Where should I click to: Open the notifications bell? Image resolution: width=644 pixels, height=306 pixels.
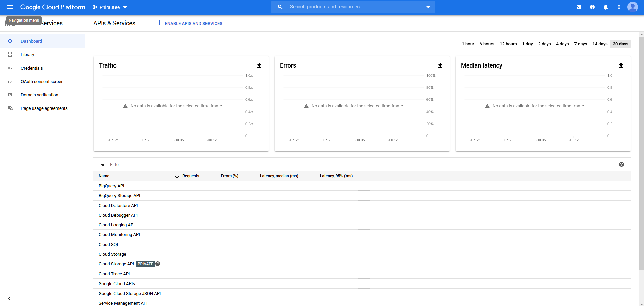tap(606, 7)
